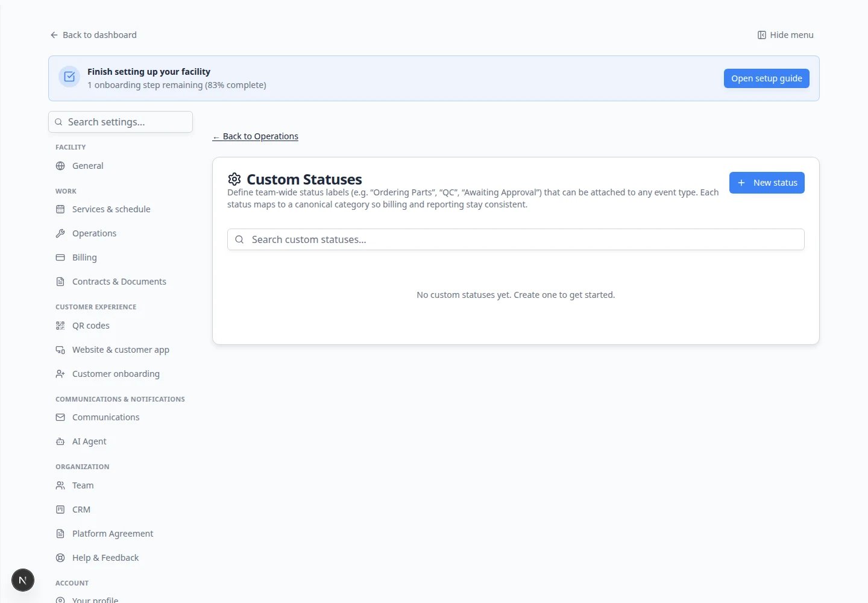Click the file icon for Platform Agreement
Viewport: 868px width, 603px height.
[60, 534]
